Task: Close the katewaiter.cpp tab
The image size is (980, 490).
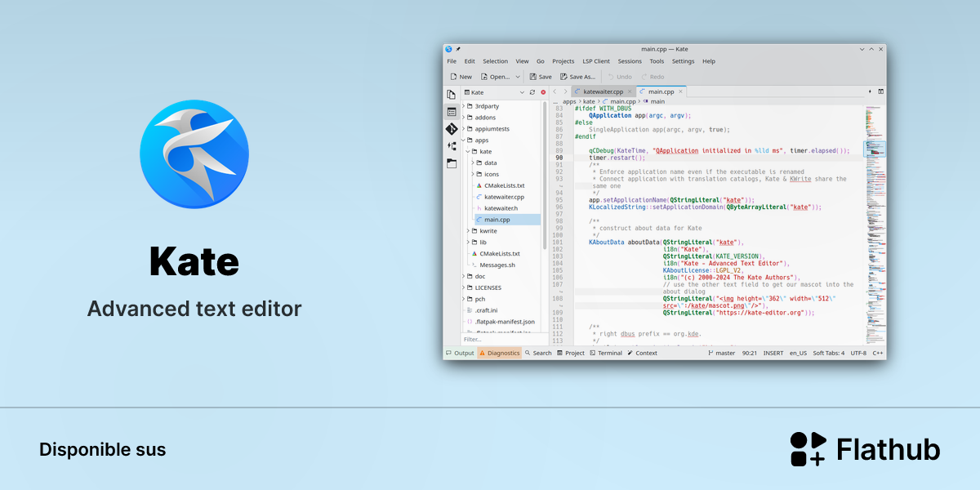Action: (x=631, y=91)
